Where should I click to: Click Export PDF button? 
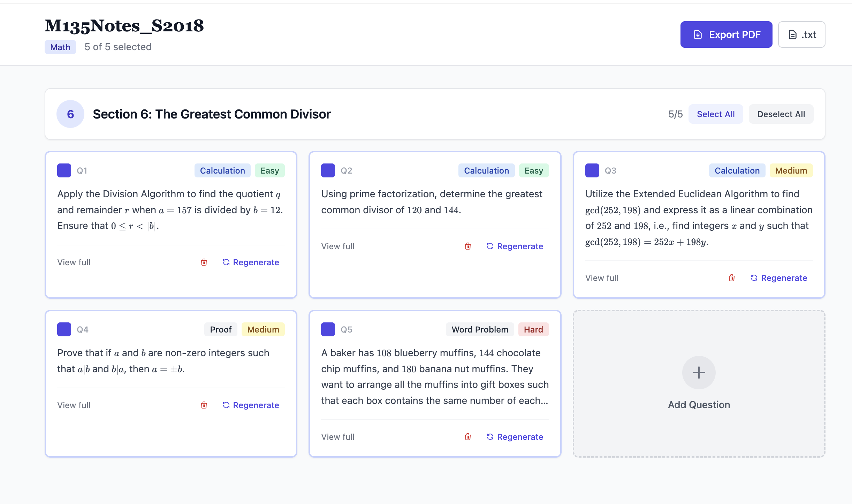(x=726, y=35)
